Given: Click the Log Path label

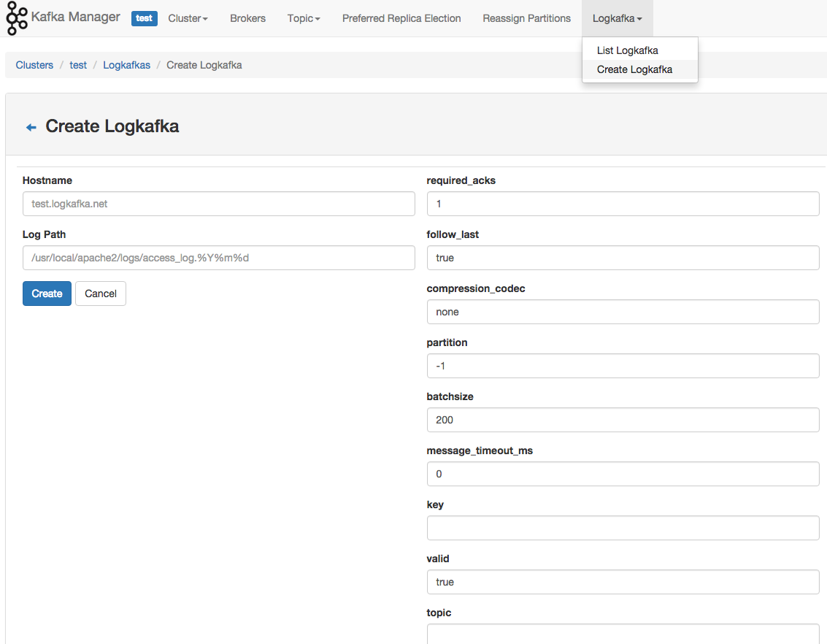Looking at the screenshot, I should (45, 234).
